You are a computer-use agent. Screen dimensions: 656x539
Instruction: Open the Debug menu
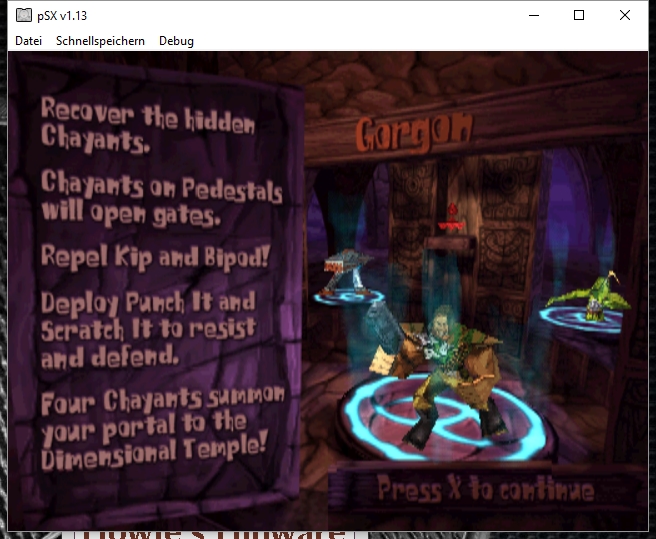(176, 41)
